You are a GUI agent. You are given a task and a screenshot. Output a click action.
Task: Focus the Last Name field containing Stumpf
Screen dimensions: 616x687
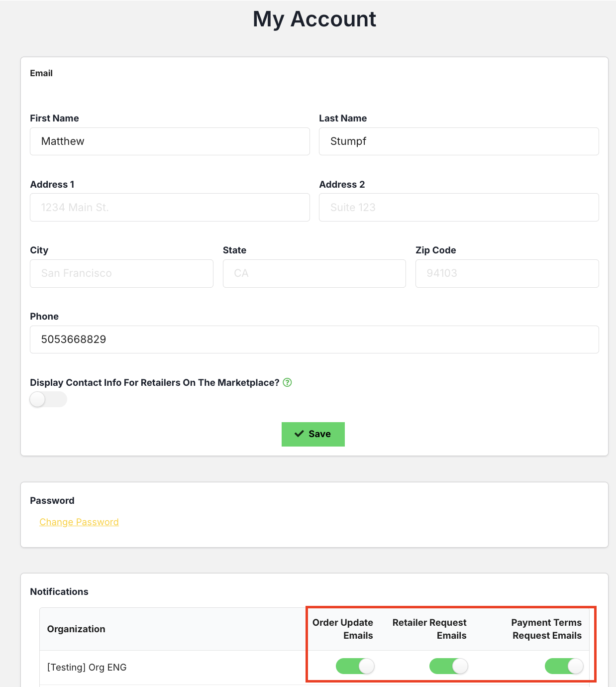pyautogui.click(x=458, y=141)
